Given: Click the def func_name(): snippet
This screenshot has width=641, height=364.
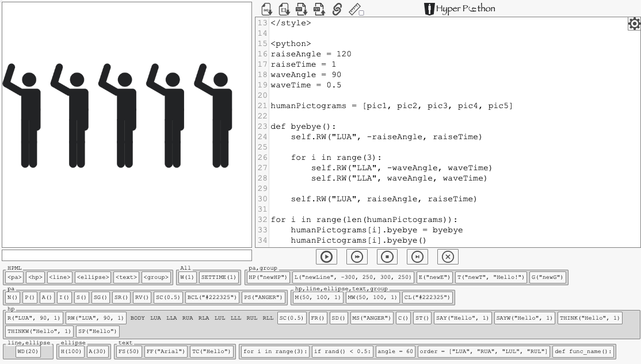Looking at the screenshot, I should [584, 351].
